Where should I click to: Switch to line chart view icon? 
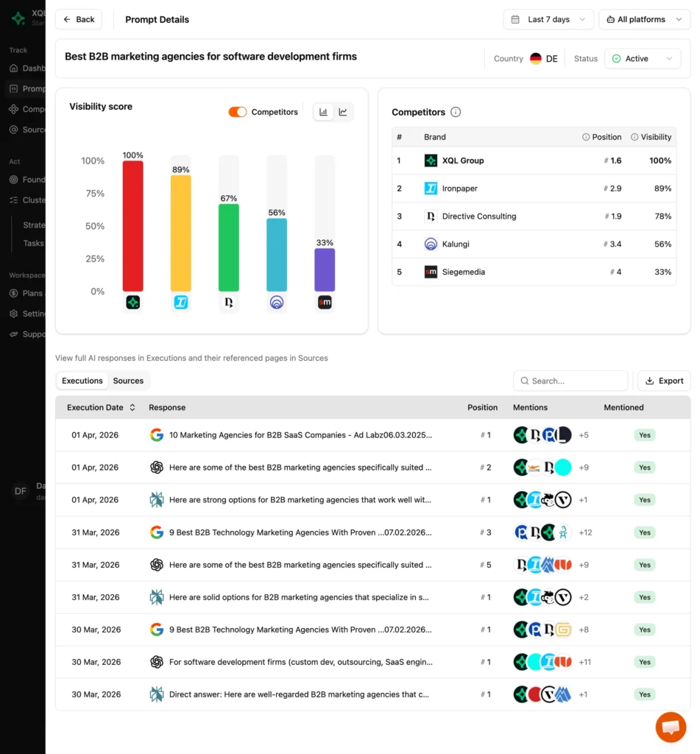pos(343,112)
